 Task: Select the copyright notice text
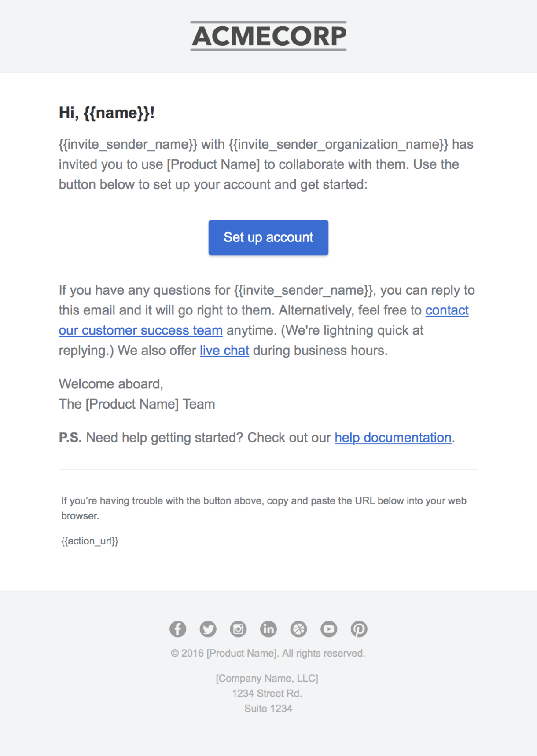(x=268, y=653)
